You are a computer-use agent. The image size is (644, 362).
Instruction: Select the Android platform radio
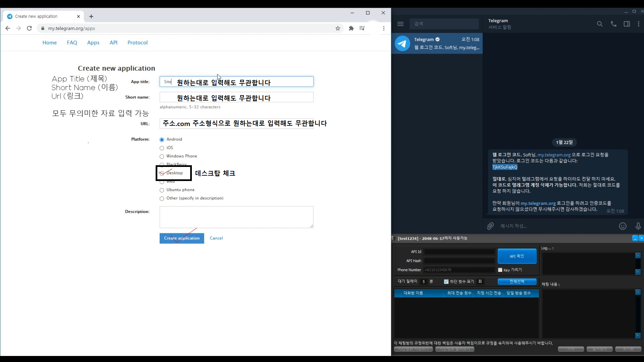[162, 140]
